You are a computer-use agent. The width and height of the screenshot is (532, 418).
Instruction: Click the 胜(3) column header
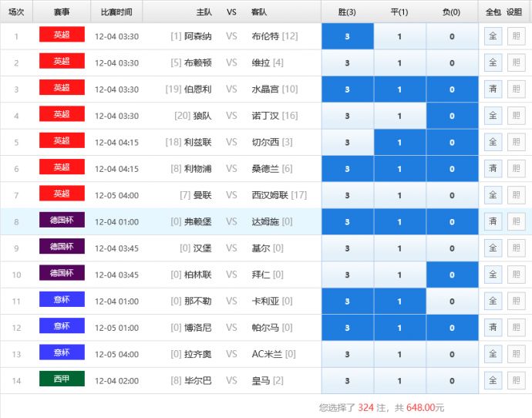(x=347, y=12)
